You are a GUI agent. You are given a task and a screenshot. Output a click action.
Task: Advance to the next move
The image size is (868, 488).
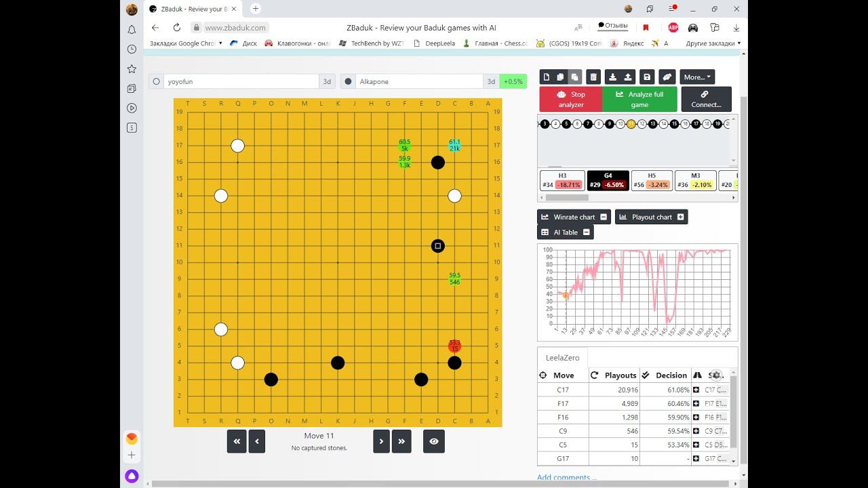381,441
